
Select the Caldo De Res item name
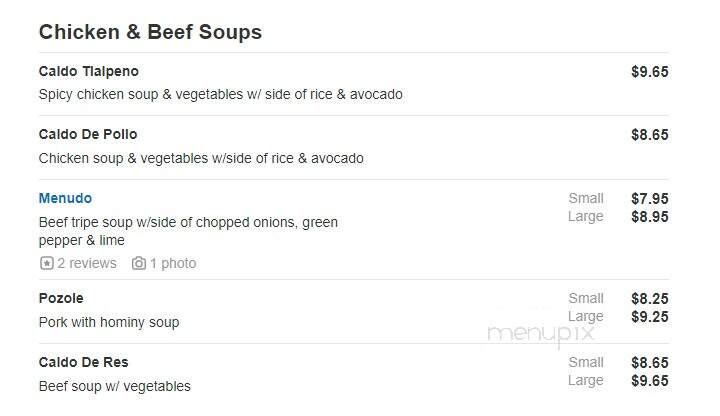coord(84,362)
